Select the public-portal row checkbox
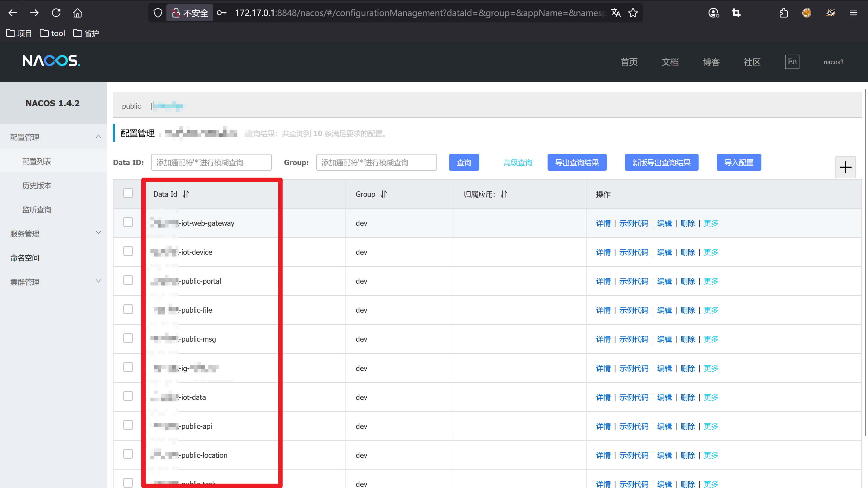Image resolution: width=868 pixels, height=488 pixels. click(x=128, y=280)
